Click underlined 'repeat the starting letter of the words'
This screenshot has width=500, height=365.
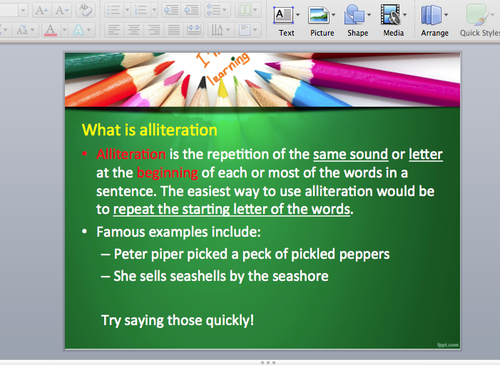232,210
